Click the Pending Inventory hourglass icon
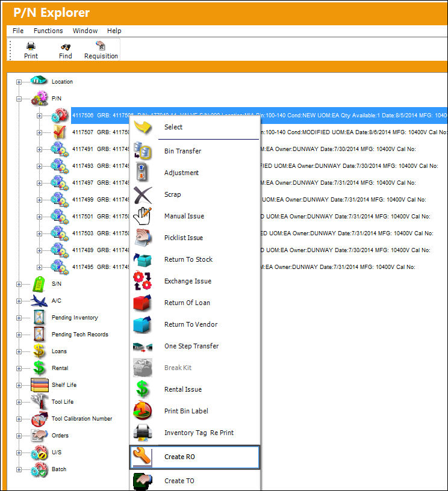The height and width of the screenshot is (491, 448). [x=39, y=318]
